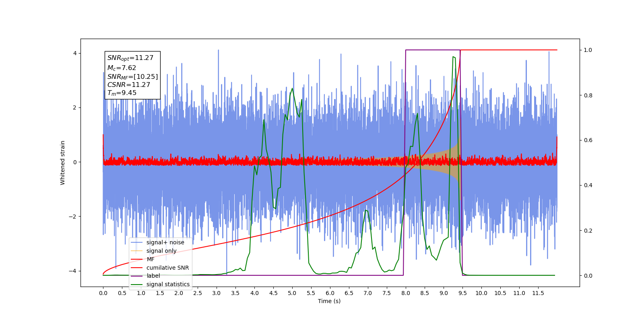Click the left y-axis tick label −4
This screenshot has width=644, height=322.
pyautogui.click(x=73, y=271)
